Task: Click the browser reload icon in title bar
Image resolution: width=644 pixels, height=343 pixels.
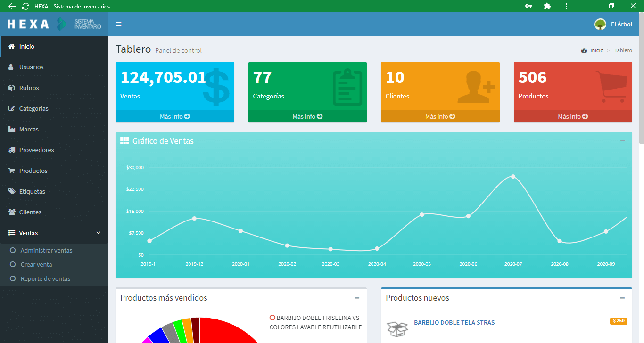Action: pos(25,6)
